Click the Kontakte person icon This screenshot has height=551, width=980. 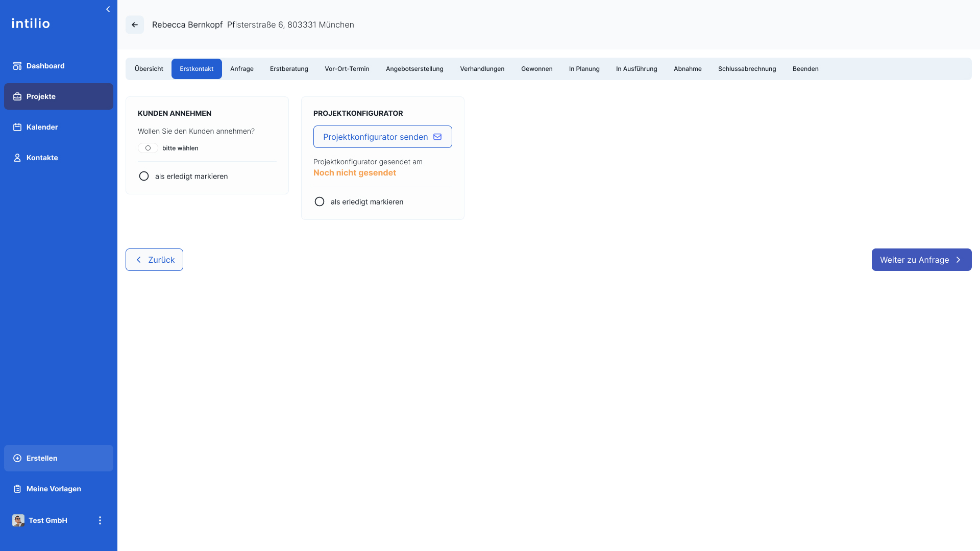click(17, 158)
